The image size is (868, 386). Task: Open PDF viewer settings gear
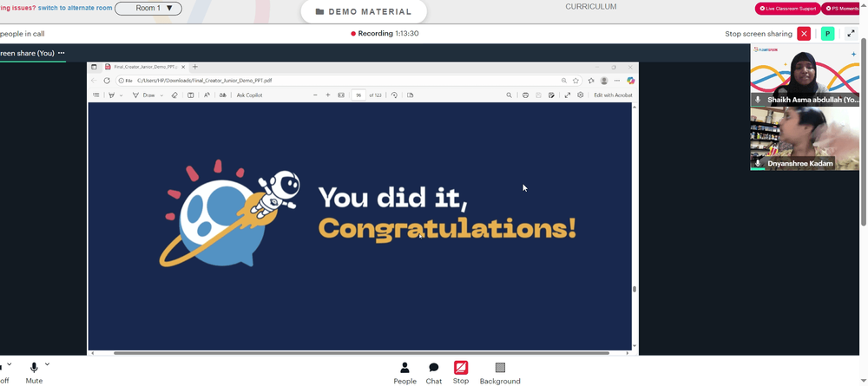point(580,95)
